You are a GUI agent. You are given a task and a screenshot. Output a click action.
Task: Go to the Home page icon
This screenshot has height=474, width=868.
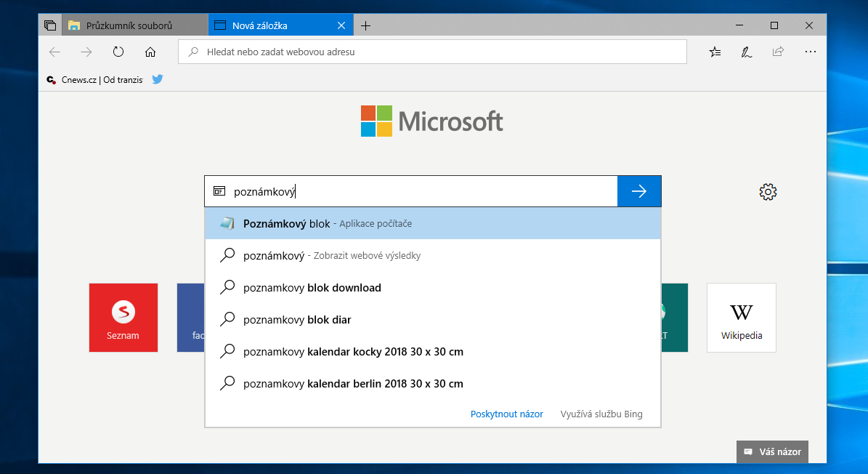pyautogui.click(x=150, y=52)
